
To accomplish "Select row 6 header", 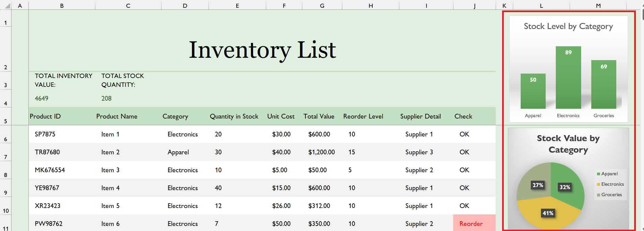I will point(6,134).
